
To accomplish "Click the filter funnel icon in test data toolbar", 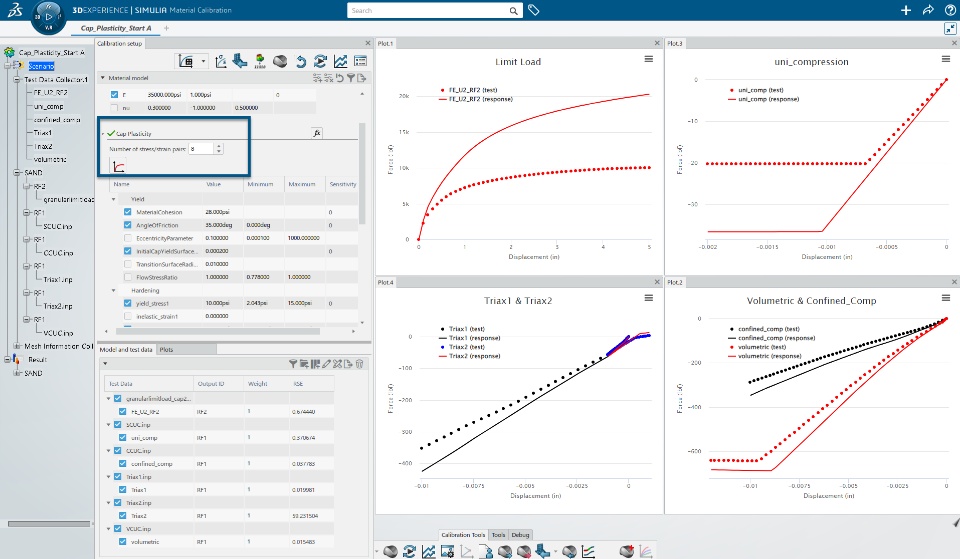I will click(293, 364).
